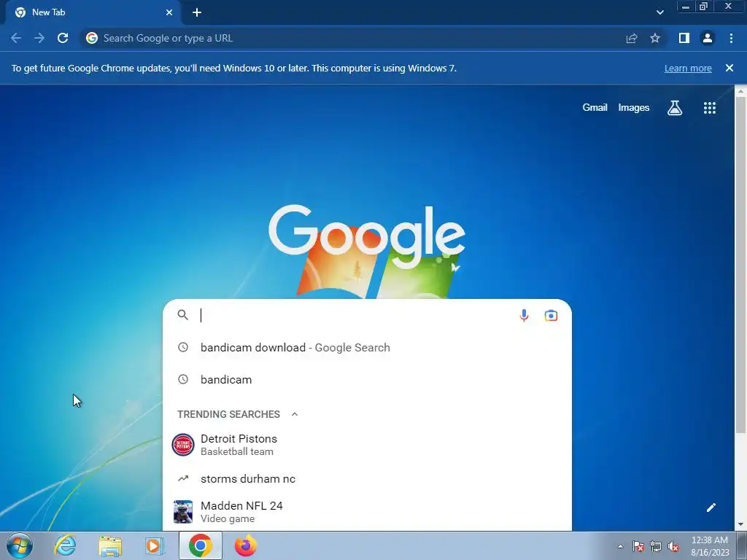Customize this page pencil icon
Viewport: 747px width, 560px height.
(711, 507)
